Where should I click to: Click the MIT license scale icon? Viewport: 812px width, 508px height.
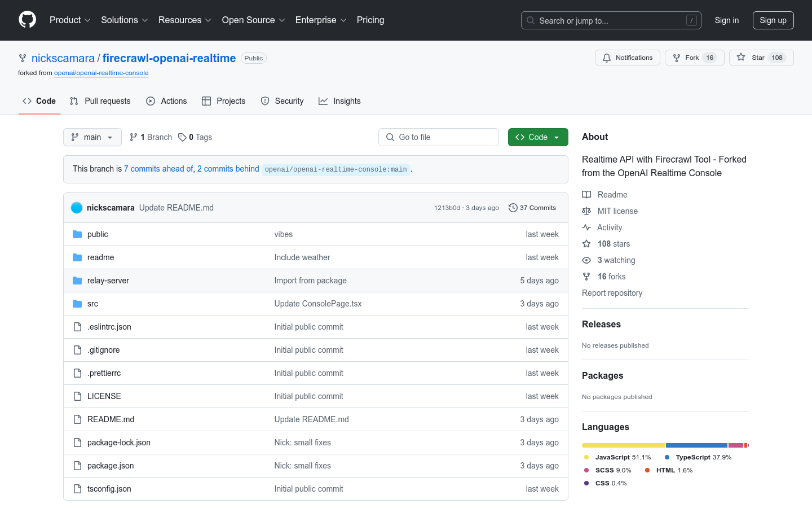586,211
